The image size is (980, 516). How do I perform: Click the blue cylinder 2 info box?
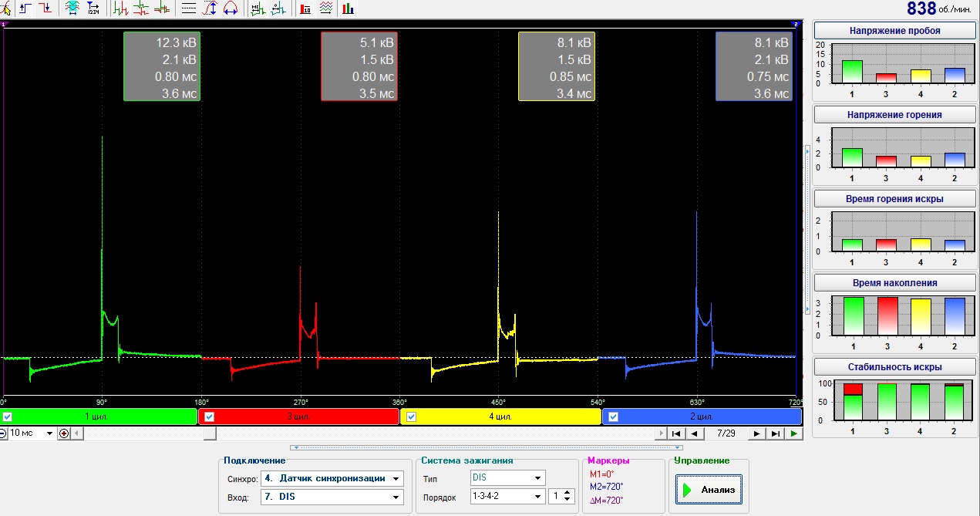[x=753, y=66]
